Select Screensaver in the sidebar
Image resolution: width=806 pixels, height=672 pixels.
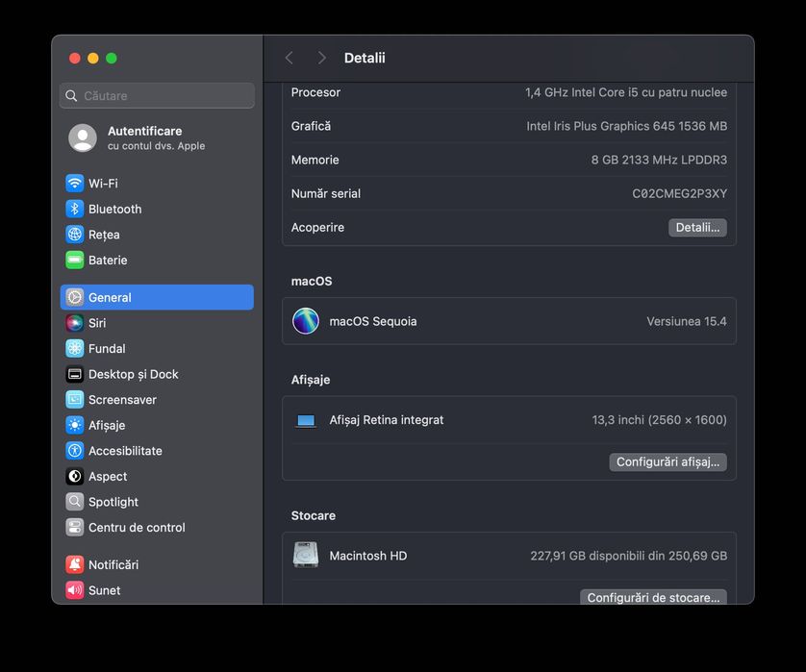(x=157, y=400)
